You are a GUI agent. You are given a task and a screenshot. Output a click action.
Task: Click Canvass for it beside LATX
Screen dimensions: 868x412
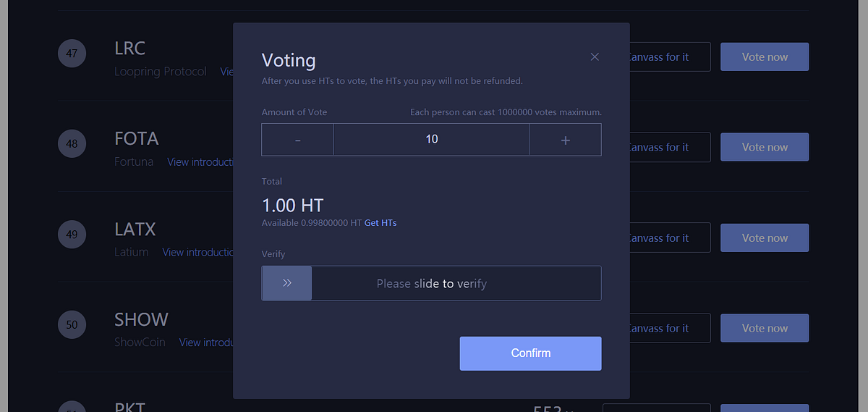(670, 237)
